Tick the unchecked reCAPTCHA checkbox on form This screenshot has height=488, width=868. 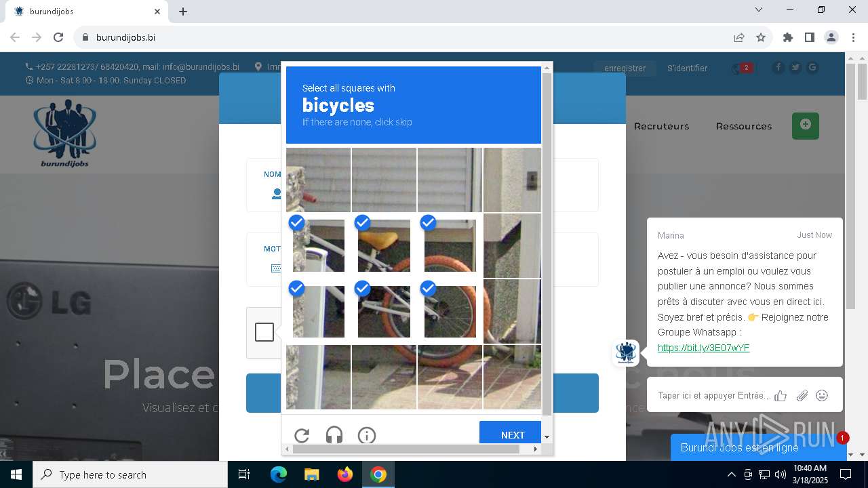[264, 332]
